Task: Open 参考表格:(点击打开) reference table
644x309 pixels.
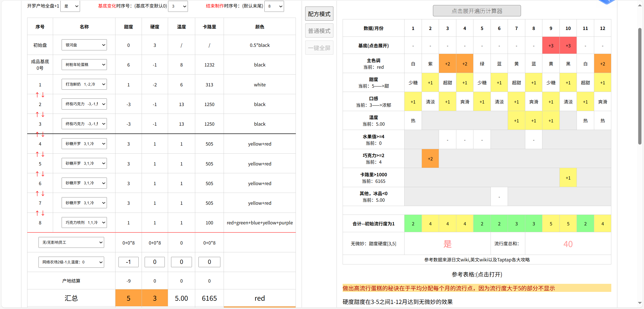Action: pos(477,274)
